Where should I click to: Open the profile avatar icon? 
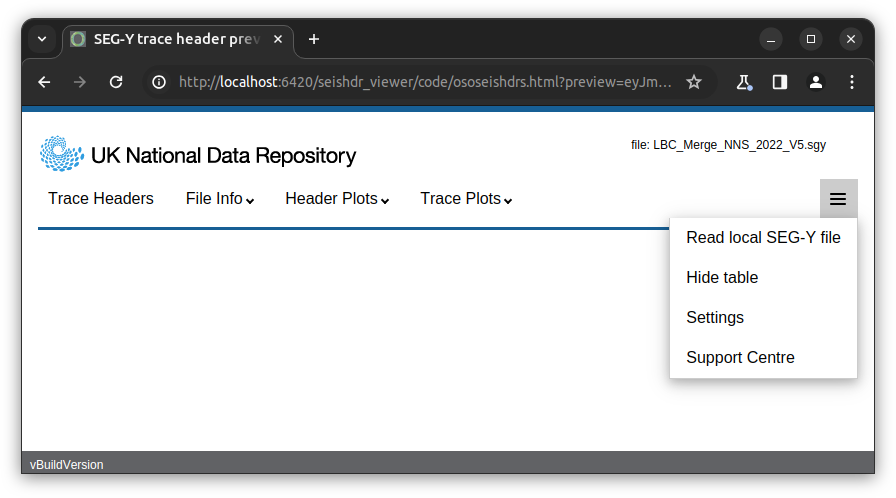pos(815,82)
